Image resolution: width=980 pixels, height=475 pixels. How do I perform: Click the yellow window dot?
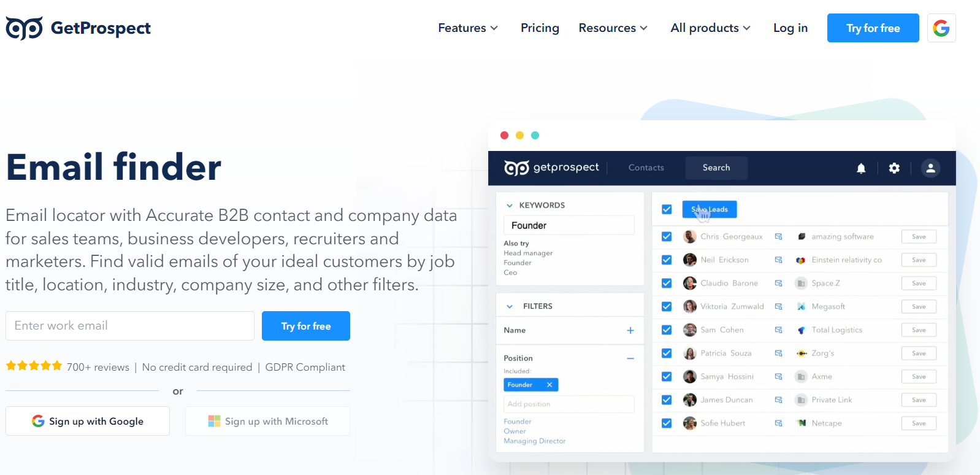pyautogui.click(x=519, y=135)
